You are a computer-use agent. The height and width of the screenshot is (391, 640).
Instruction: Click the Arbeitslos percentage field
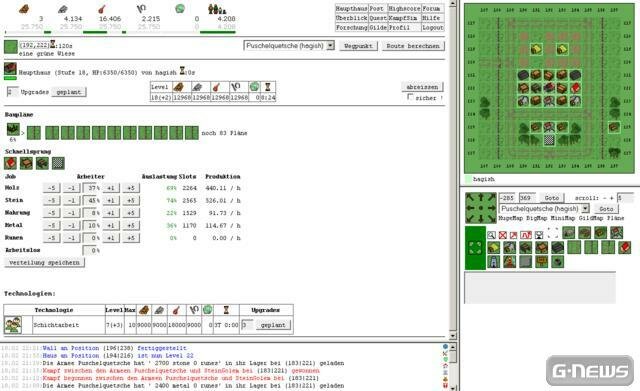[89, 250]
